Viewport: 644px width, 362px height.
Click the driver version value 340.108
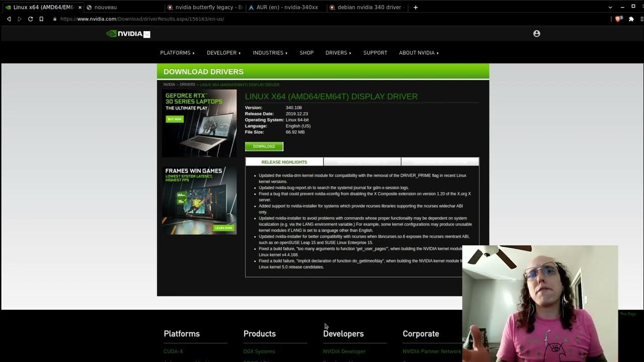pos(294,108)
